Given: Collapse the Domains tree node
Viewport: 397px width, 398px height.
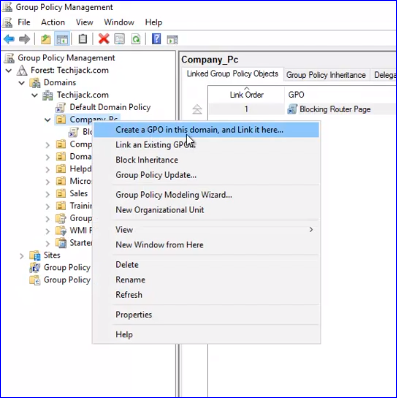Looking at the screenshot, I should pos(22,83).
